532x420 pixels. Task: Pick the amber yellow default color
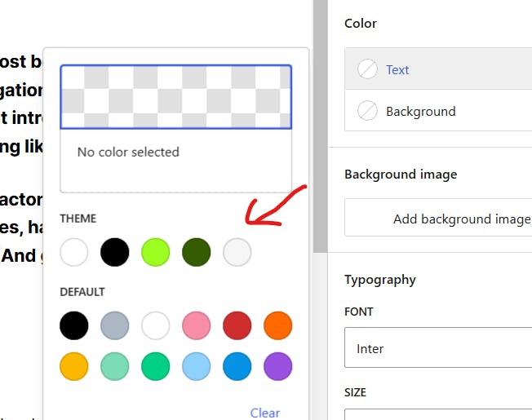point(74,366)
